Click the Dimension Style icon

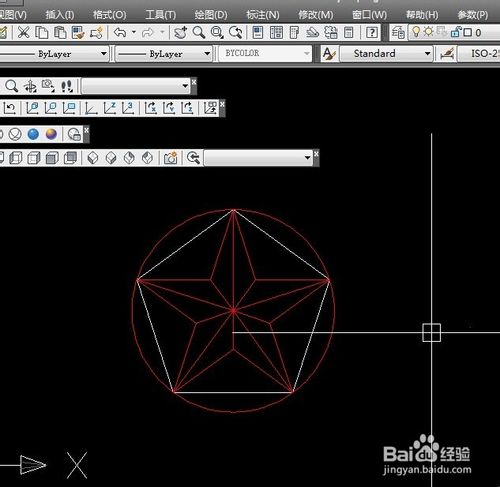(x=448, y=54)
